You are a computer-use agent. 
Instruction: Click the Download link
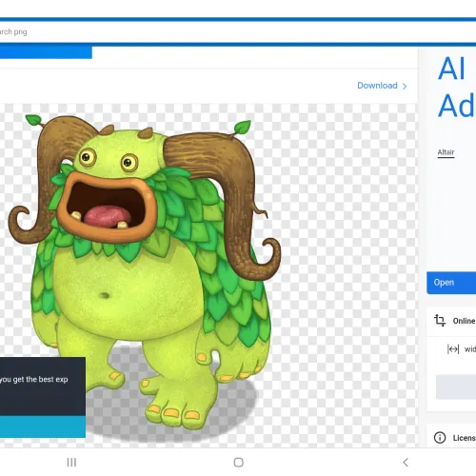click(377, 86)
